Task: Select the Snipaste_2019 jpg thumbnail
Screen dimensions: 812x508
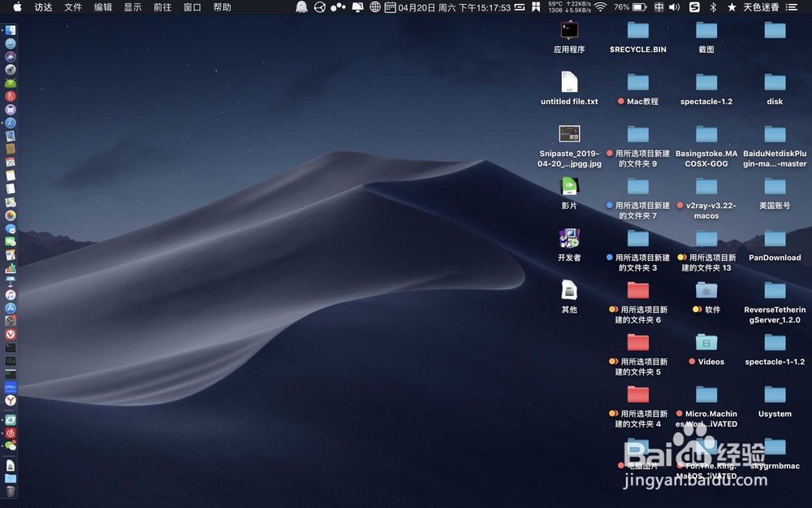Action: (x=569, y=134)
